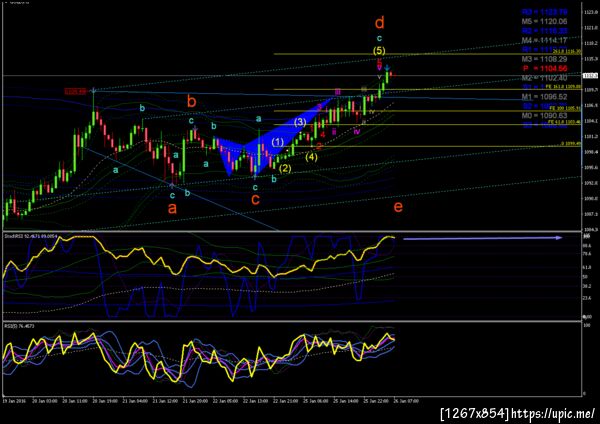Image resolution: width=600 pixels, height=424 pixels.
Task: Click the 25 Jan 22:00 time label
Action: 377,401
